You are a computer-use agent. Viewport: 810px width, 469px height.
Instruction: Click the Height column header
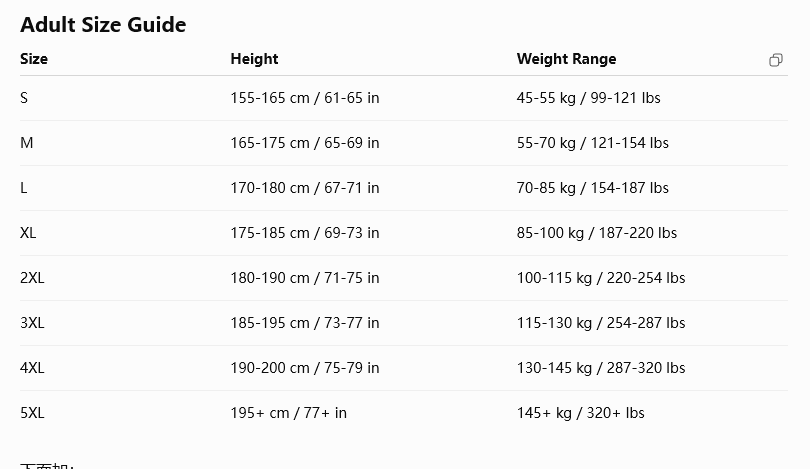[254, 59]
